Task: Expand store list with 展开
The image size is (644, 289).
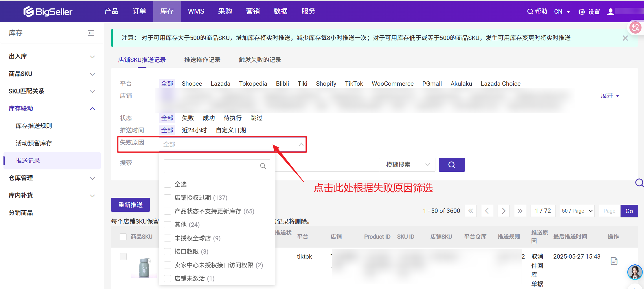Action: pos(610,96)
